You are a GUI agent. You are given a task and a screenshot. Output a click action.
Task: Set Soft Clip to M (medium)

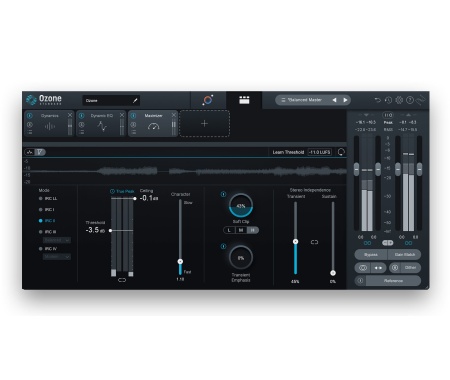241,230
